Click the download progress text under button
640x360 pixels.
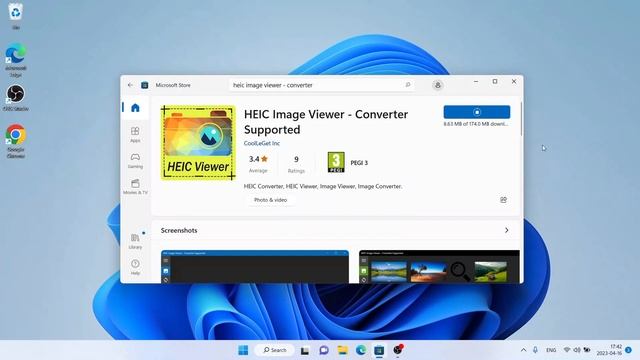(x=476, y=124)
